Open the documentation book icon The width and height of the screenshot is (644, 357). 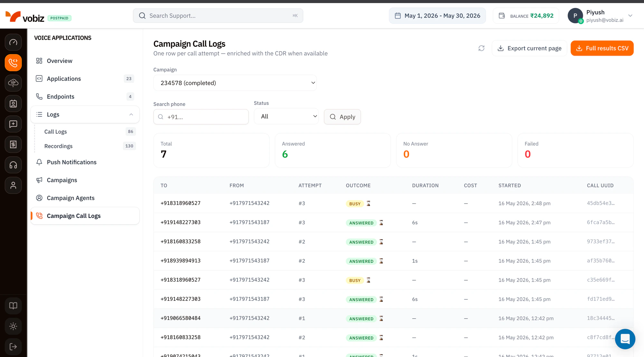click(13, 306)
